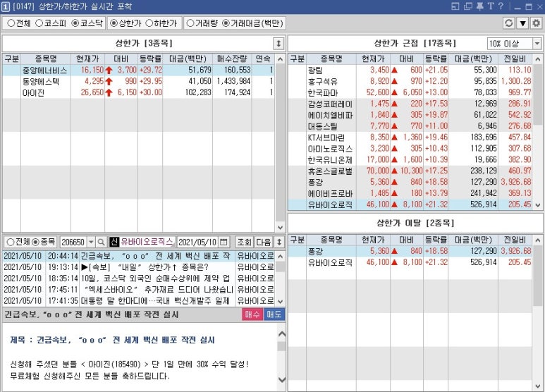
Task: Click the 조회 button
Action: (244, 242)
